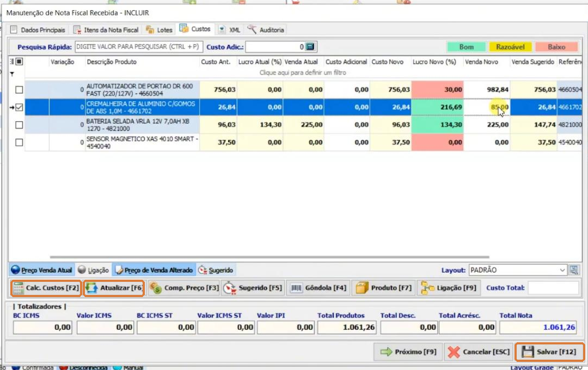Select the Preço Venda Atual legend item
The image size is (588, 370).
tap(41, 270)
